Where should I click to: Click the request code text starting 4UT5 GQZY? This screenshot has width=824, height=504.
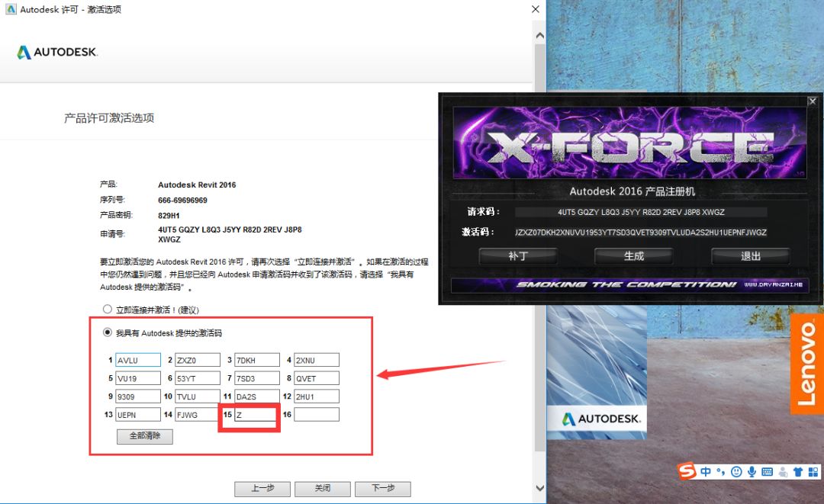230,234
